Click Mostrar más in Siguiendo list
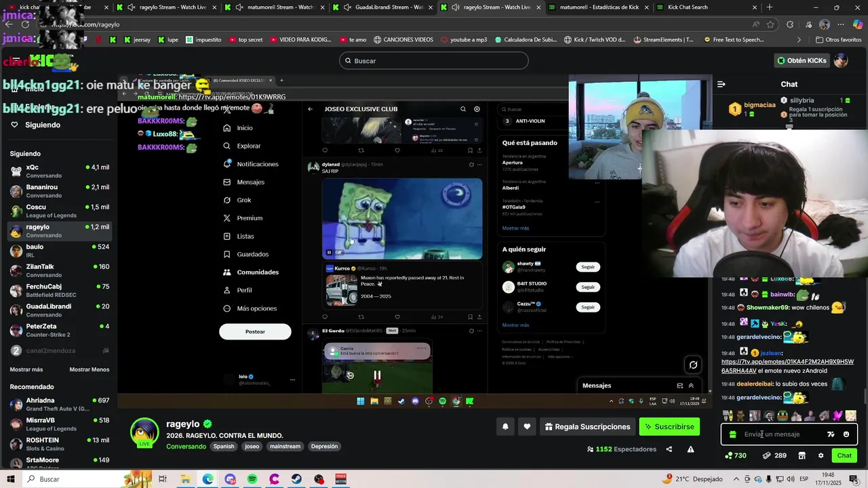The width and height of the screenshot is (868, 488). click(26, 369)
